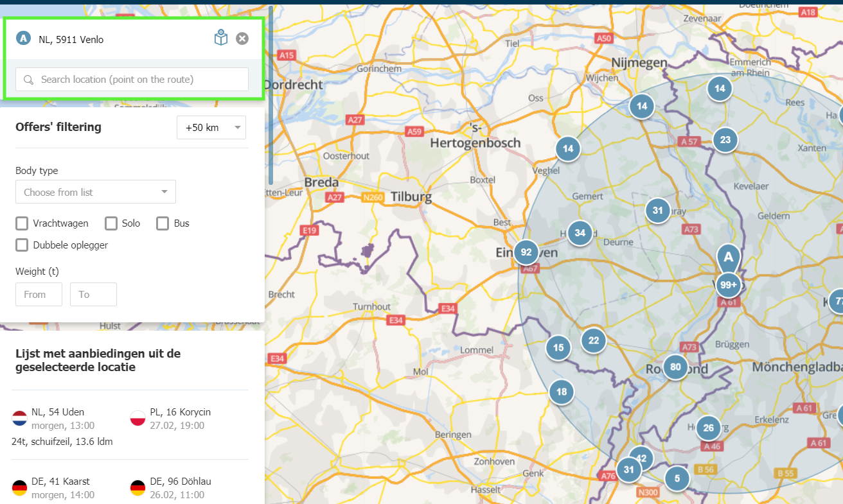Click the side panel vertical scrollbar
This screenshot has height=504, width=843.
[x=271, y=96]
